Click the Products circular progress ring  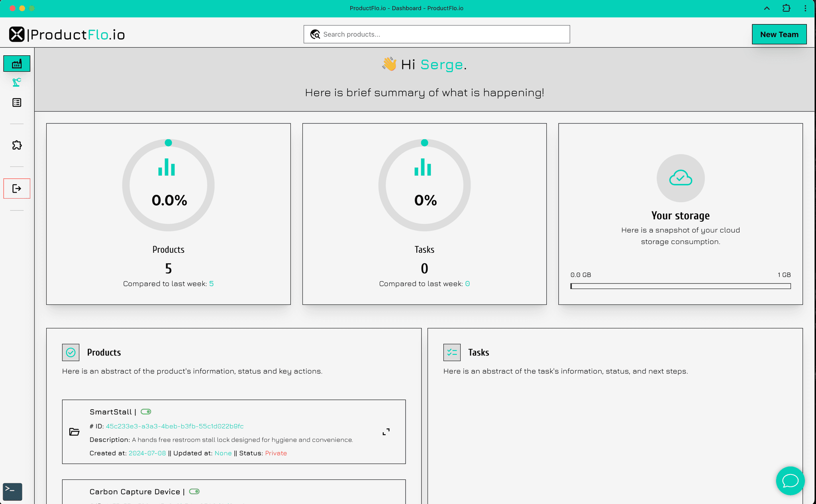click(x=169, y=185)
